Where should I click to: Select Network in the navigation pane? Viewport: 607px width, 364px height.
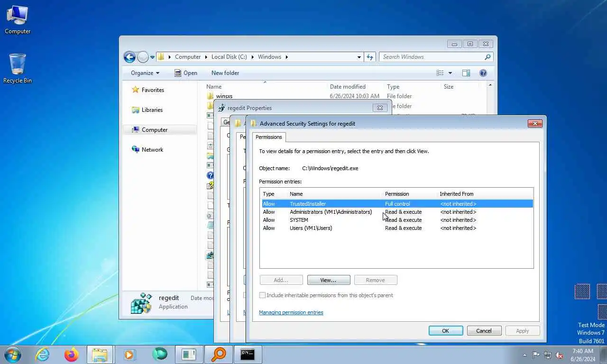coord(152,150)
